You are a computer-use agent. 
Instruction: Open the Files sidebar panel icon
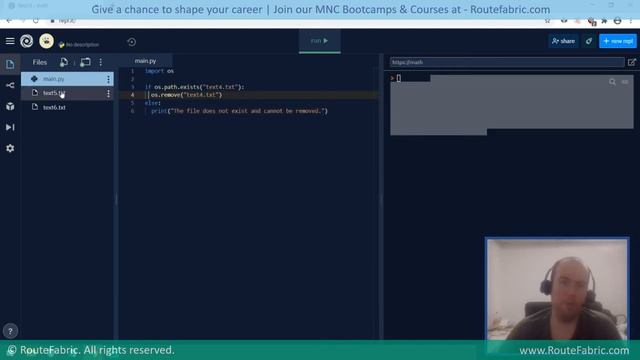10,64
